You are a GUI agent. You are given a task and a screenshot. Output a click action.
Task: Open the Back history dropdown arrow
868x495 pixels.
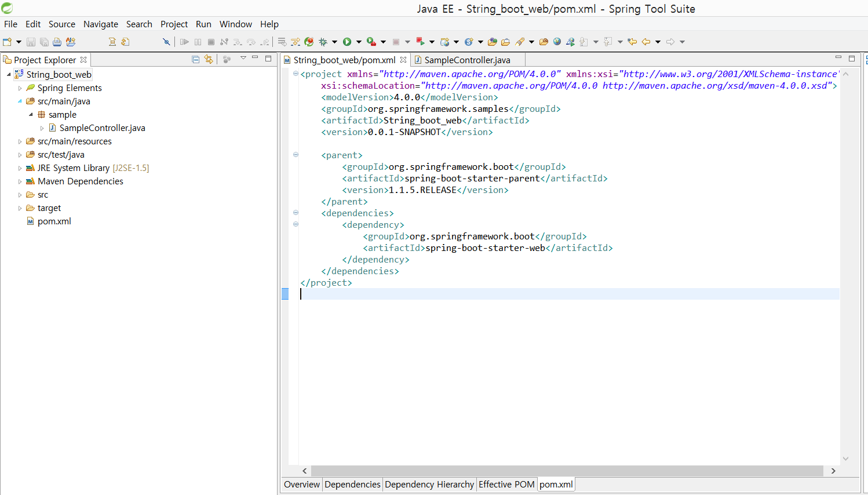(658, 42)
